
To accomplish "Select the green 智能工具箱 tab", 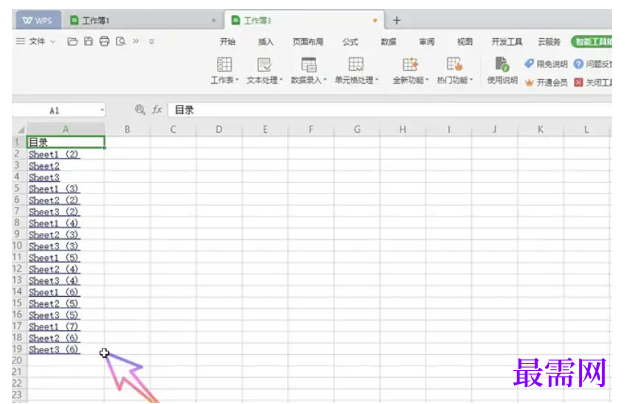I will (592, 41).
